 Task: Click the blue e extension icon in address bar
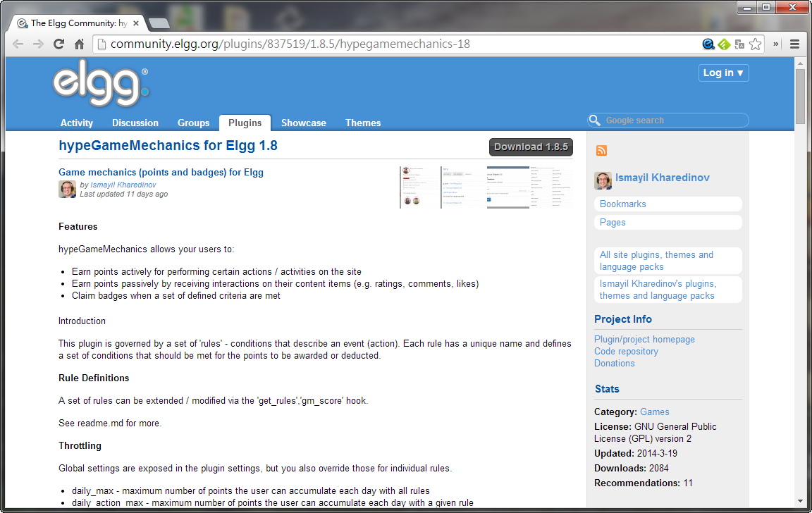(708, 44)
